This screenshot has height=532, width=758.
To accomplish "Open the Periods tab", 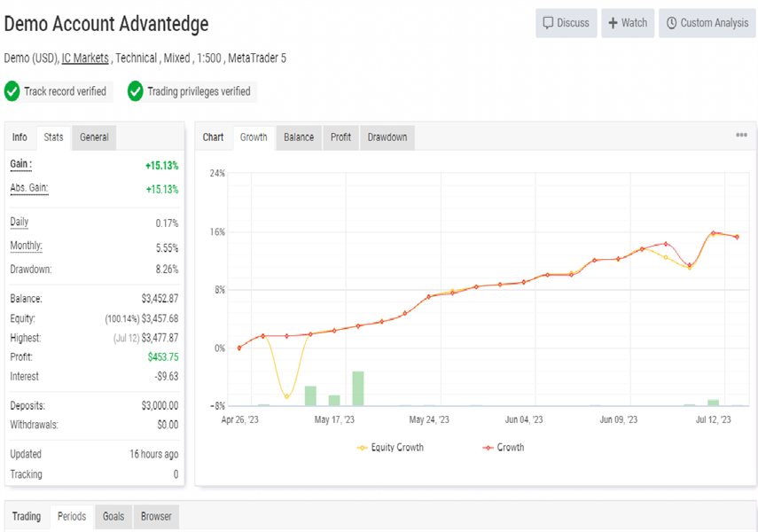I will point(72,516).
